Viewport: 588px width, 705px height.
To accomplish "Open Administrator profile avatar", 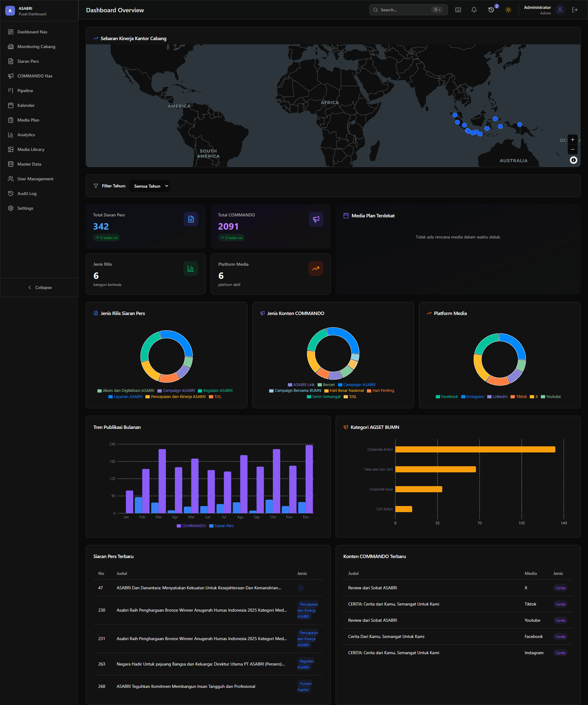I will pos(560,10).
